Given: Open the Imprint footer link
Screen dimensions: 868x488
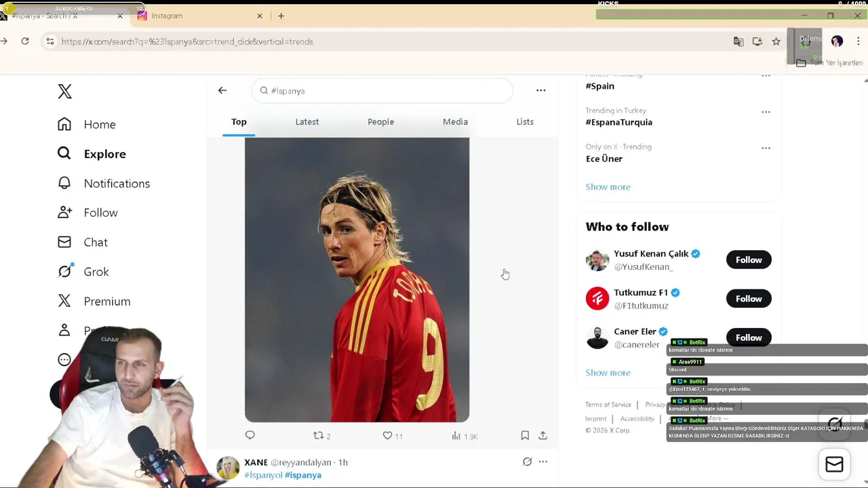Looking at the screenshot, I should coord(596,419).
